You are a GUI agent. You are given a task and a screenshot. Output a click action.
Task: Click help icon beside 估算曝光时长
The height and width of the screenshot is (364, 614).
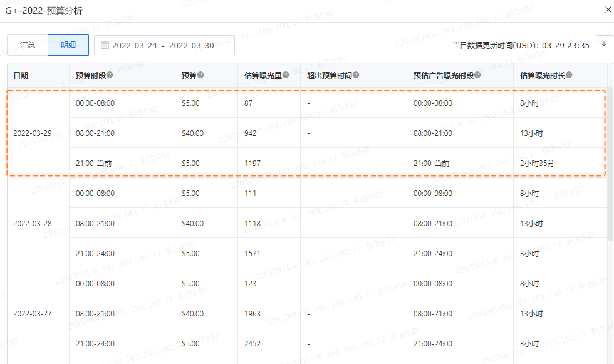pyautogui.click(x=569, y=75)
